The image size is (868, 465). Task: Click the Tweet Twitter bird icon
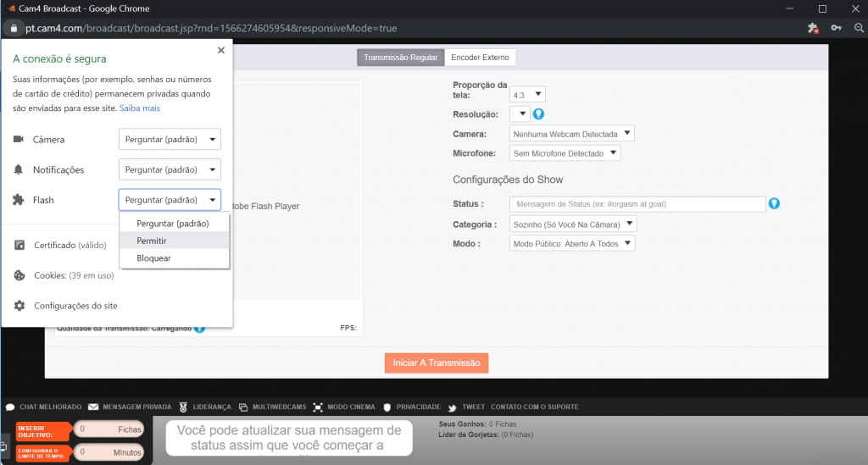[453, 407]
